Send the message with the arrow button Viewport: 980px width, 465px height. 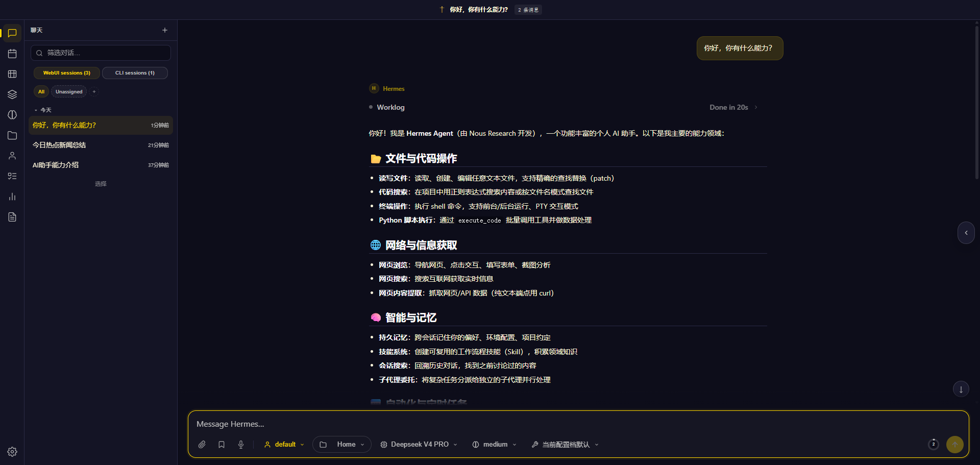click(x=955, y=445)
